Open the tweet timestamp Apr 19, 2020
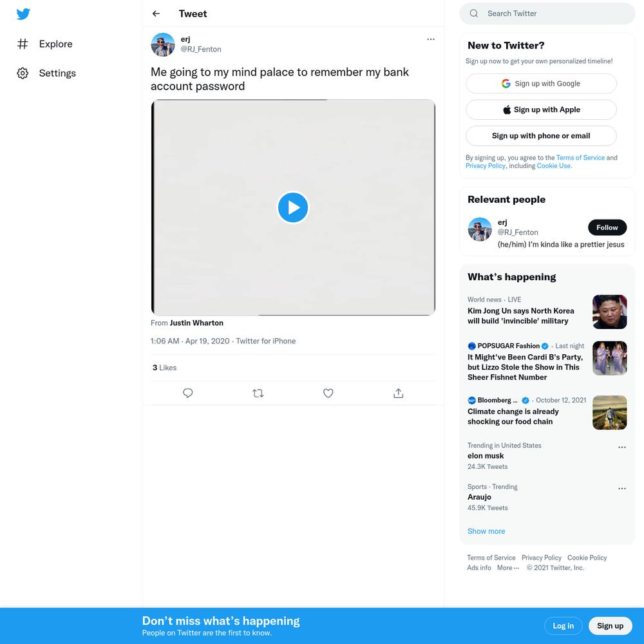Image resolution: width=644 pixels, height=644 pixels. 190,341
